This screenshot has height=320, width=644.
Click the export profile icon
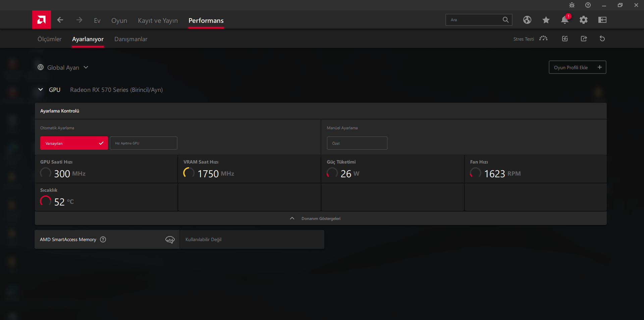point(584,39)
